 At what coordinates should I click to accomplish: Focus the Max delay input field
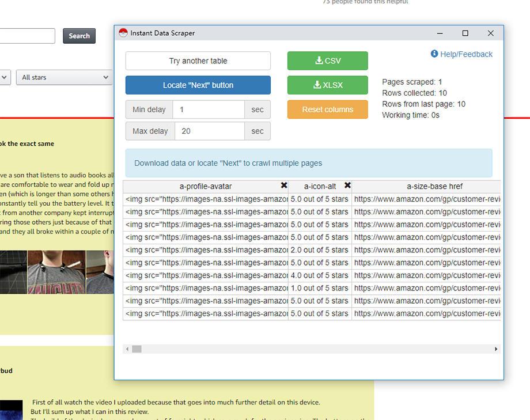click(210, 131)
